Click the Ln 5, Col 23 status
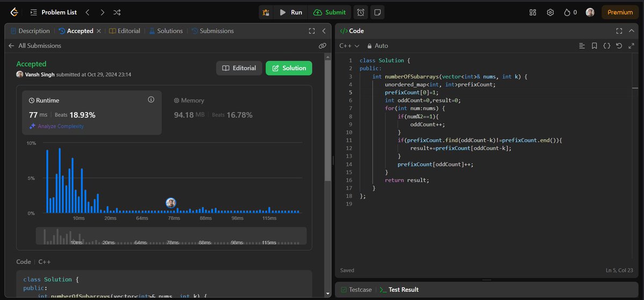The height and width of the screenshot is (300, 644). 620,270
